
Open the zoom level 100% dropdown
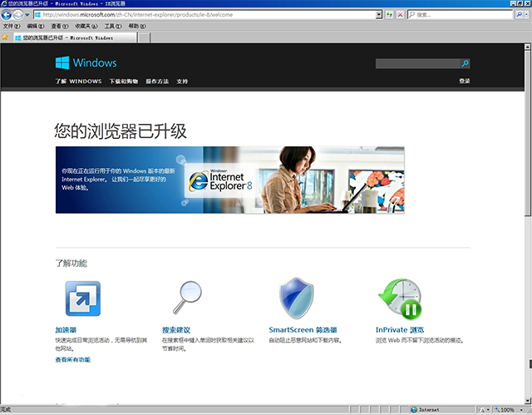pos(520,410)
